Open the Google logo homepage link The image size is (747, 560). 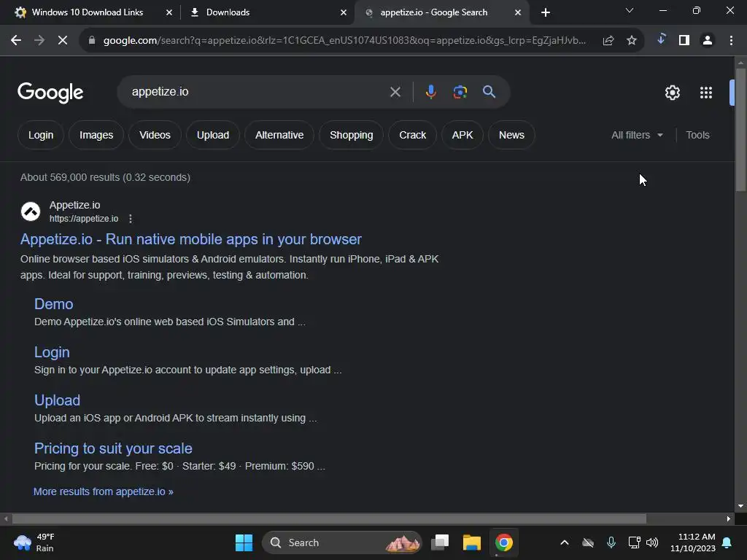pyautogui.click(x=50, y=93)
